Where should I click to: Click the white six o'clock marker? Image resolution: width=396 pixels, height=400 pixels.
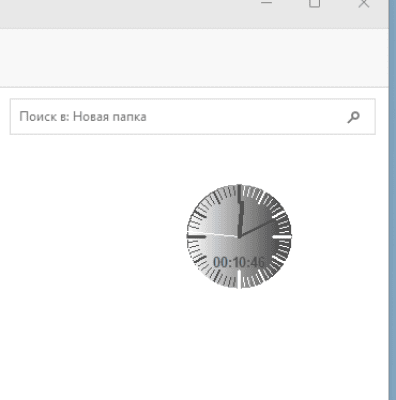239,279
